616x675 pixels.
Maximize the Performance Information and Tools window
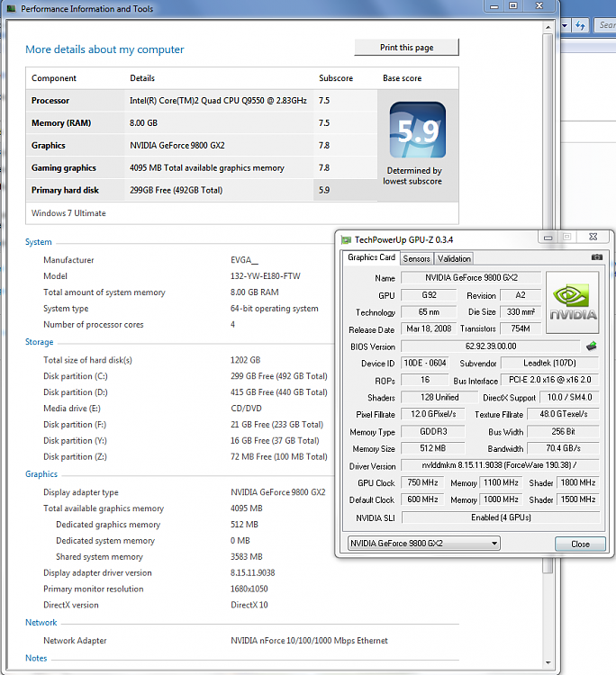pyautogui.click(x=513, y=5)
